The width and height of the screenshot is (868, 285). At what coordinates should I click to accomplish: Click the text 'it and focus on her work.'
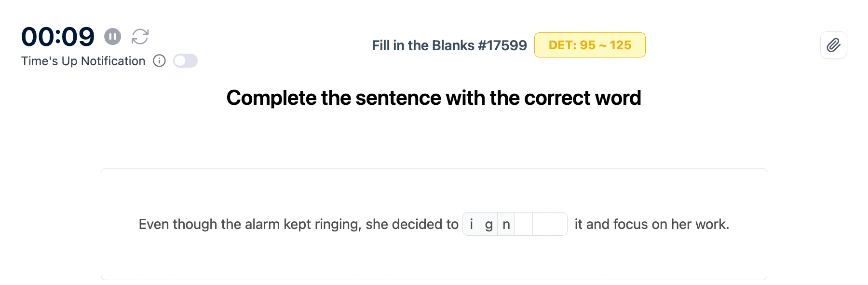tap(651, 224)
